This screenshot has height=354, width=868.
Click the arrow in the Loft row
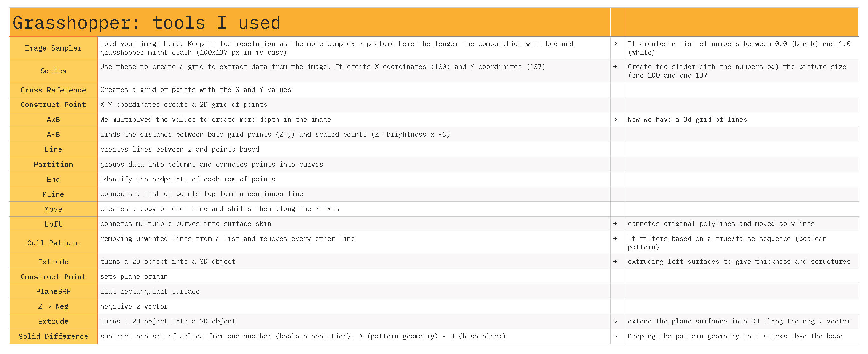click(615, 224)
